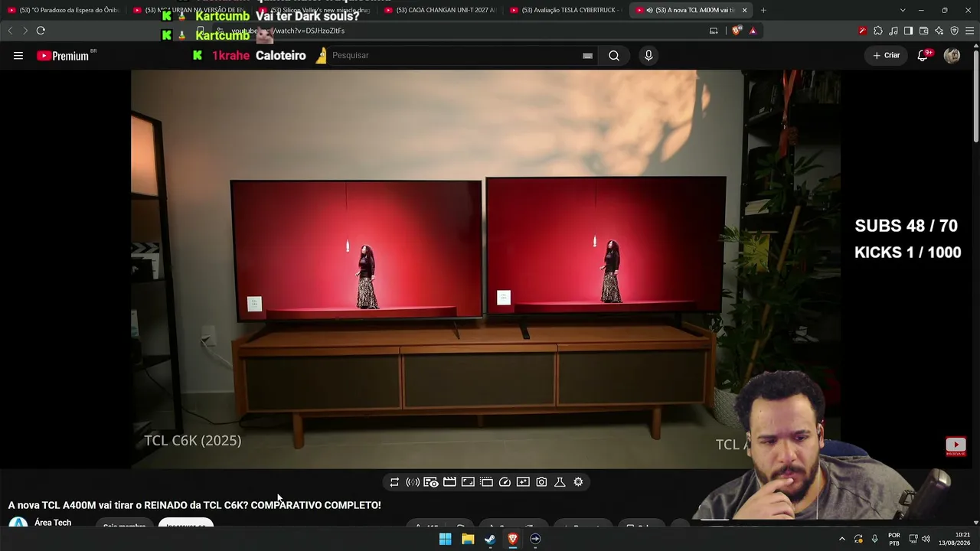The width and height of the screenshot is (980, 551).
Task: Click the YouTube search magnifier button
Action: [x=614, y=55]
